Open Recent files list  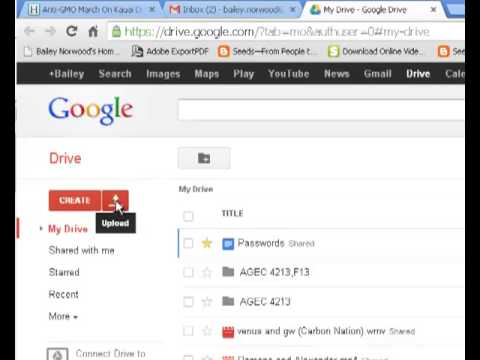click(64, 294)
